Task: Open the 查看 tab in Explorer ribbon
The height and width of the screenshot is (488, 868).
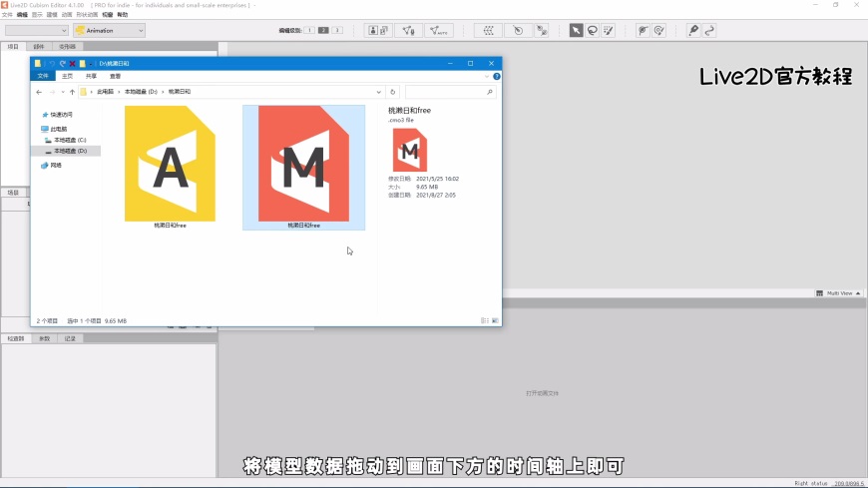Action: coord(115,77)
